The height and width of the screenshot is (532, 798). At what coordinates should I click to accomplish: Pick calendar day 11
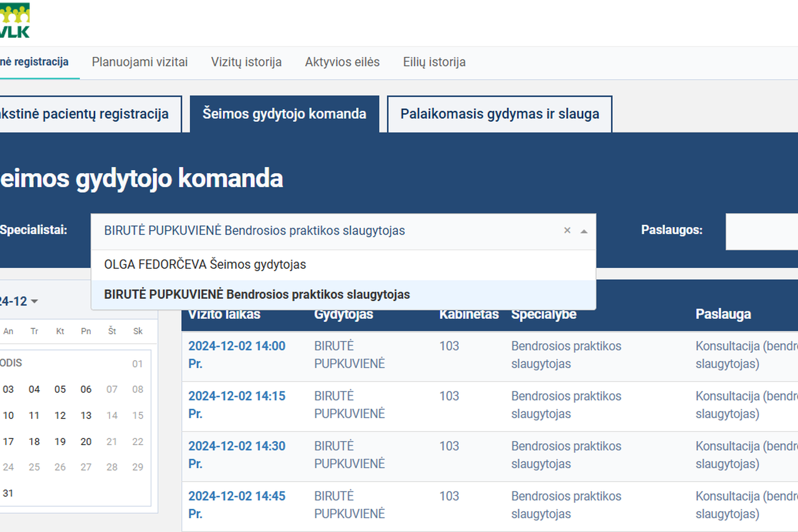point(34,415)
